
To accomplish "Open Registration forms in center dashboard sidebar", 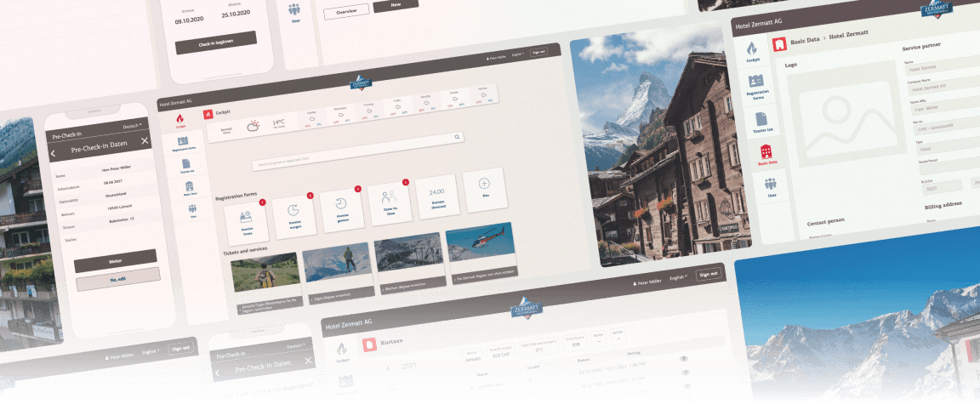I will 184,145.
